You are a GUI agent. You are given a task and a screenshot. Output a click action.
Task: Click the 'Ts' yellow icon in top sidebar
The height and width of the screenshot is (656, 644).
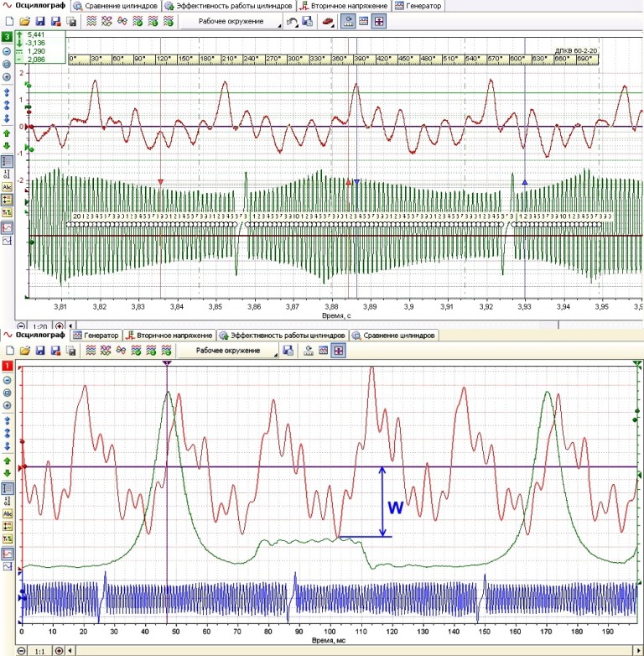[x=7, y=212]
